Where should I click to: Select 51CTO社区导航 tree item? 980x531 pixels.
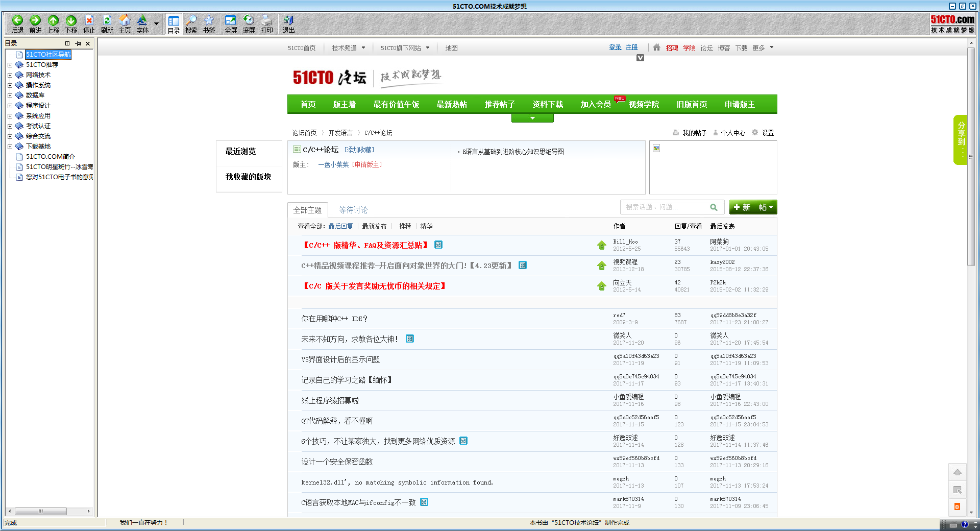point(48,55)
